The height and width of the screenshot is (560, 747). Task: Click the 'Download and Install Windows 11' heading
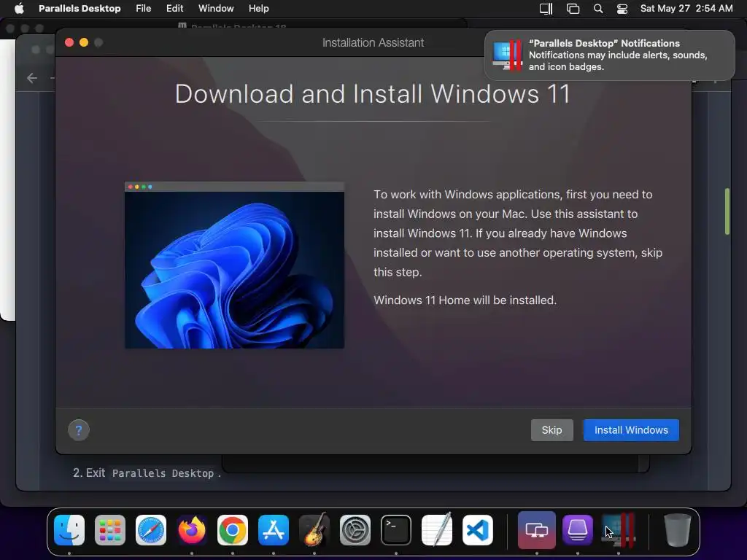pos(373,94)
